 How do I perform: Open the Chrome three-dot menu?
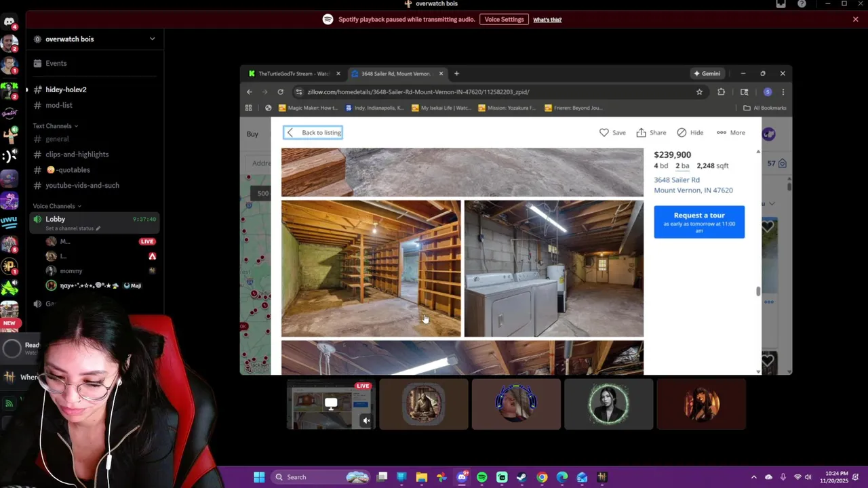pyautogui.click(x=783, y=92)
